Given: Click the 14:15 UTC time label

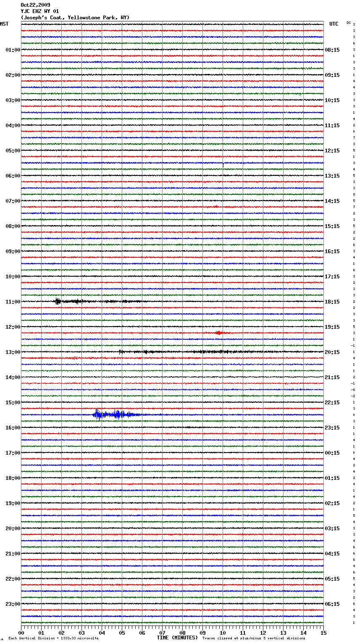Looking at the screenshot, I should (x=332, y=201).
